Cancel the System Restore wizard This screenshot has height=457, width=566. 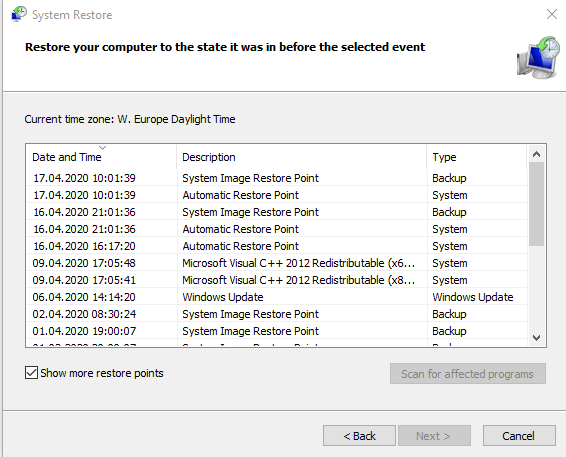click(519, 436)
